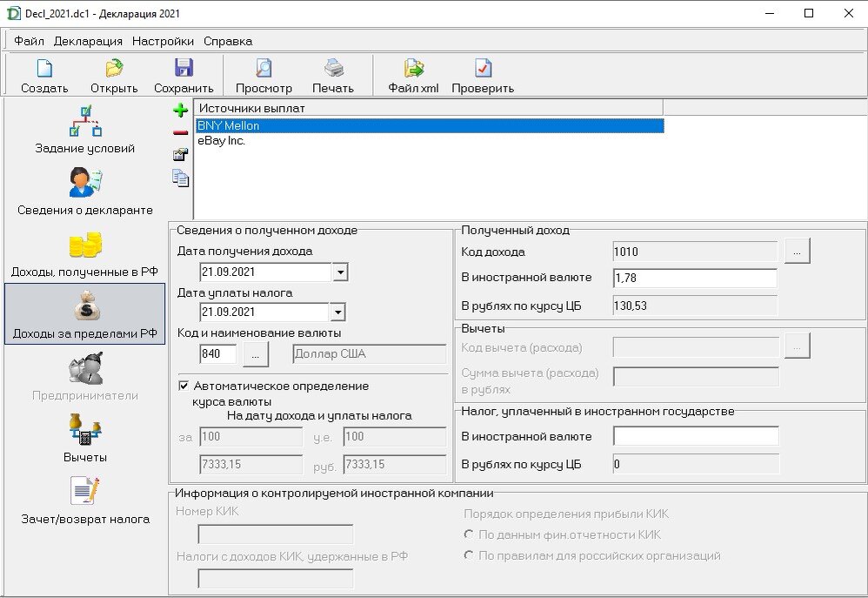Viewport: 868px width, 598px height.
Task: Click the foreign tax in rubles field showing 0
Action: tap(696, 464)
